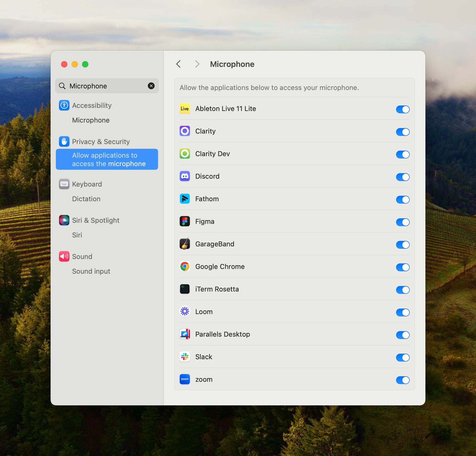Turn off Discord microphone access

[x=403, y=177]
